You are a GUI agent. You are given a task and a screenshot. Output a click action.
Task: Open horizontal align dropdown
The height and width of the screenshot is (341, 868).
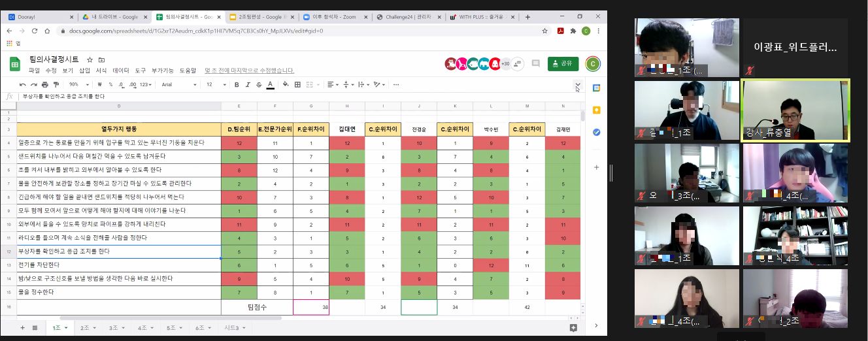(x=333, y=84)
